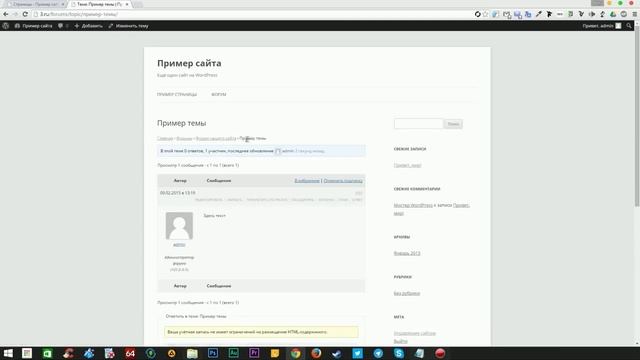Click the eyedropper extension icon in toolbar
Viewport: 640px width, 360px height.
point(539,14)
